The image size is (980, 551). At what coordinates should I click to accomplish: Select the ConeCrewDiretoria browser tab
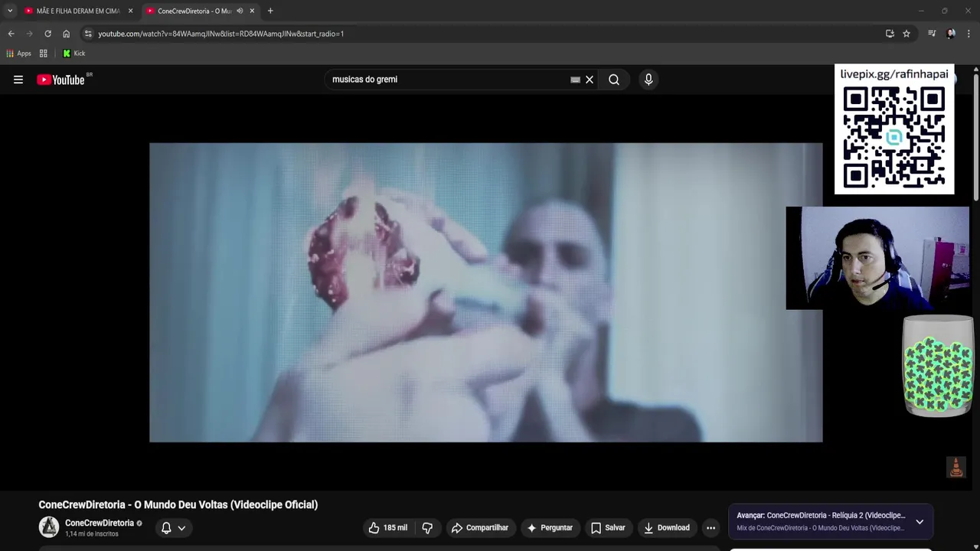point(194,11)
